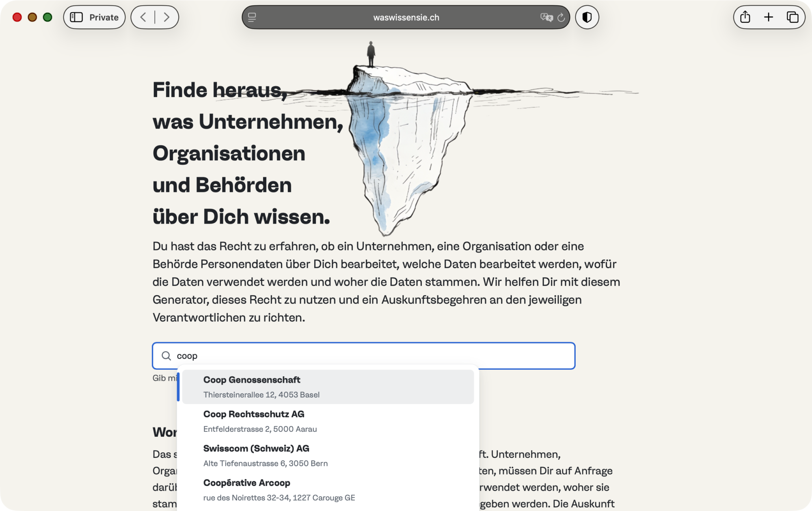
Task: Select the Coop Rechtsschutz AG suggestion
Action: tap(328, 421)
